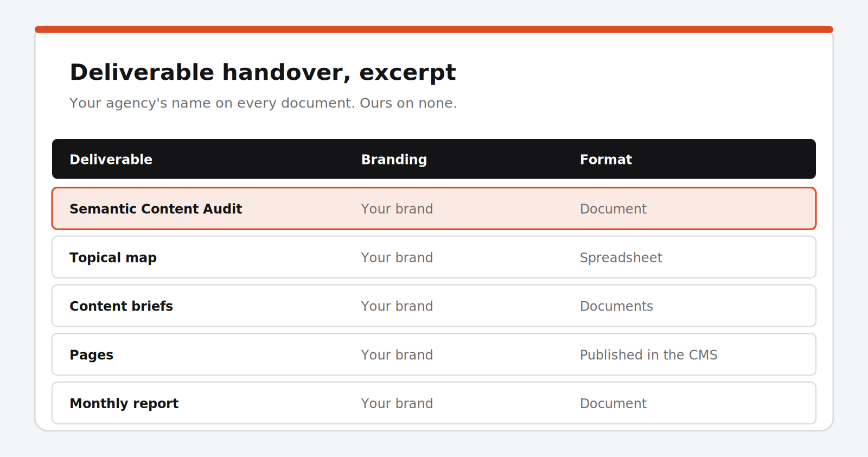Viewport: 868px width, 457px height.
Task: Click the 'Semantic Content Audit' cell
Action: coord(156,209)
